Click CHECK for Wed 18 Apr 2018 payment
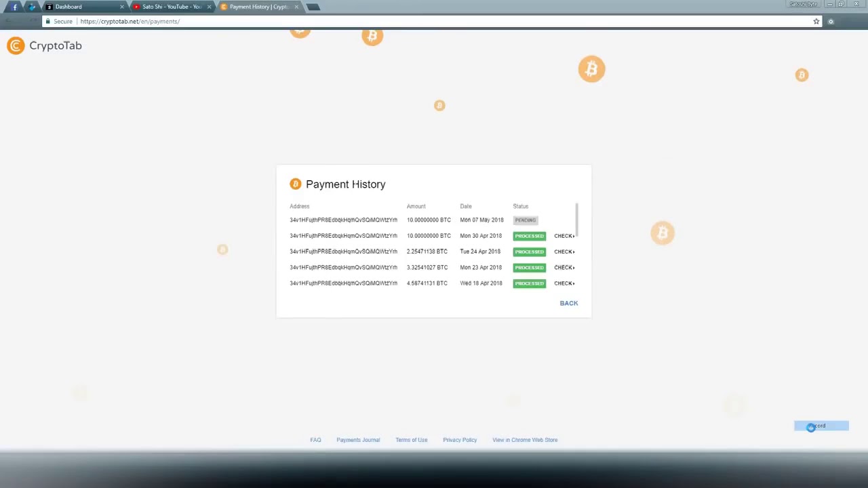Image resolution: width=868 pixels, height=488 pixels. (x=564, y=283)
